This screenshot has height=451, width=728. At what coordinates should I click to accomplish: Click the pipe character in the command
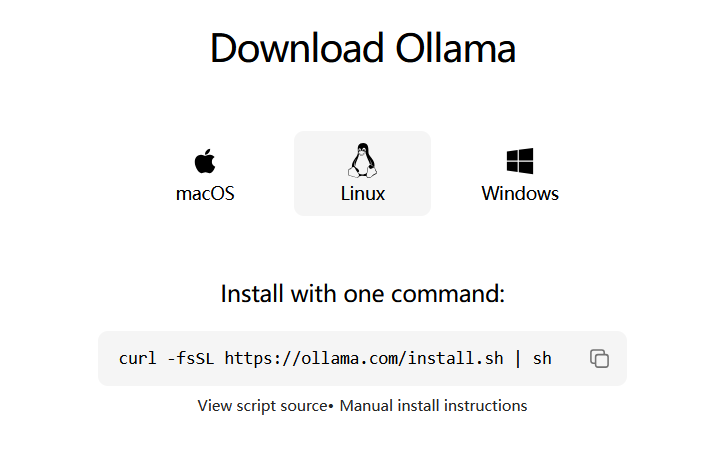pyautogui.click(x=518, y=359)
